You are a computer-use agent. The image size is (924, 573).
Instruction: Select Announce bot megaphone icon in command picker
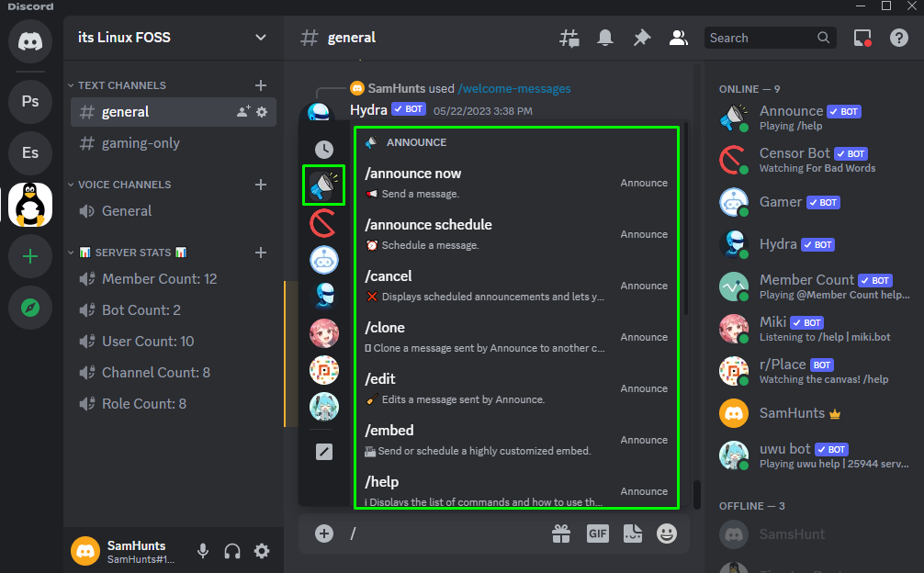click(323, 185)
